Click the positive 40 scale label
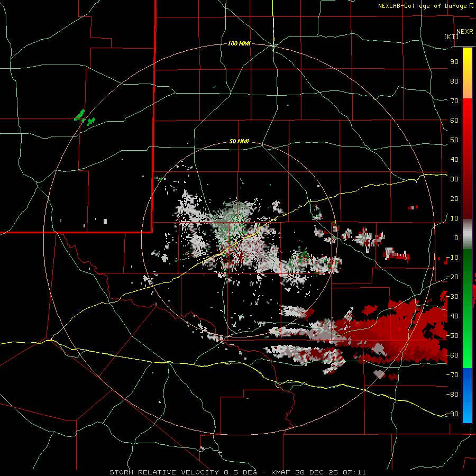Image resolution: width=476 pixels, height=476 pixels. 454,159
